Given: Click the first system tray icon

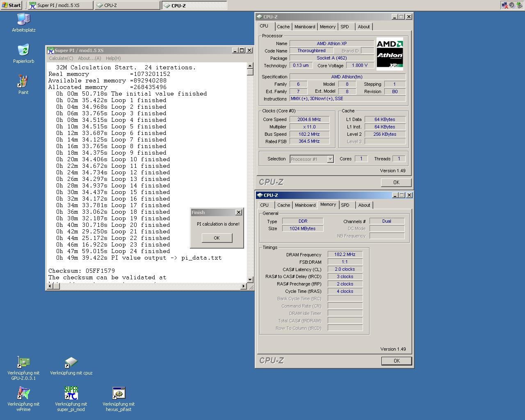Looking at the screenshot, I should (x=504, y=5).
